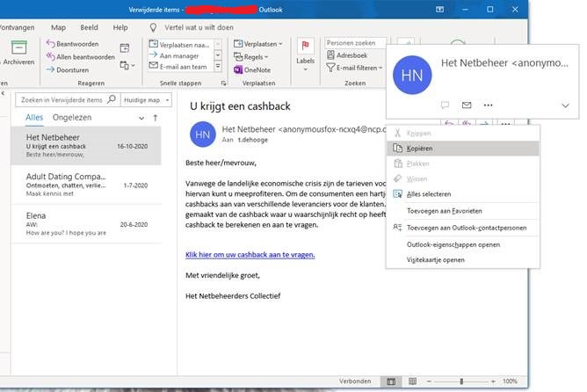Open the Labels flag menu
This screenshot has width=587, height=392.
[x=305, y=55]
